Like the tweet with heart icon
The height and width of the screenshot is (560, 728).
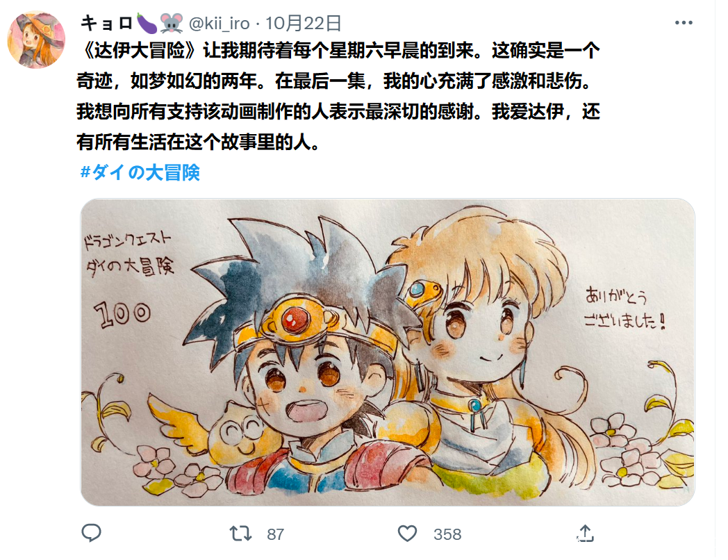point(407,534)
